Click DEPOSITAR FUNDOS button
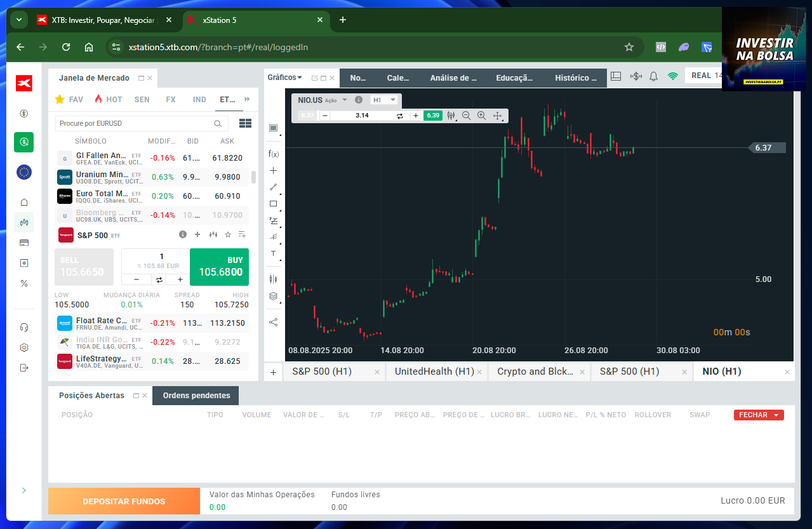Viewport: 812px width, 529px height. 124,501
